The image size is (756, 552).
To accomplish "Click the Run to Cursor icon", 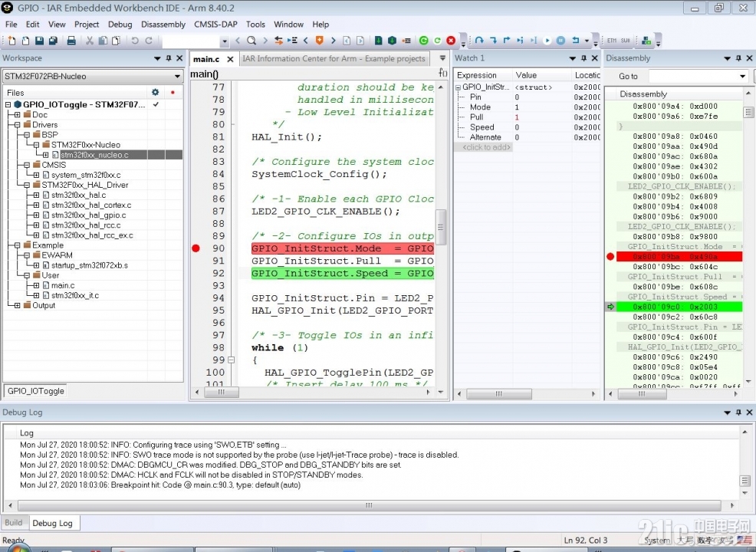I will 534,41.
